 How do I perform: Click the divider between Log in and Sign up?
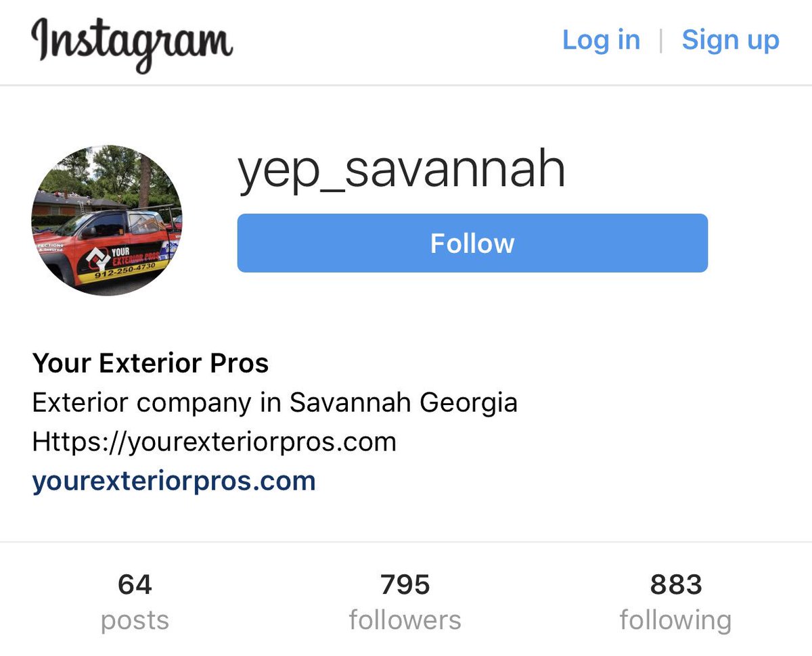pos(661,41)
